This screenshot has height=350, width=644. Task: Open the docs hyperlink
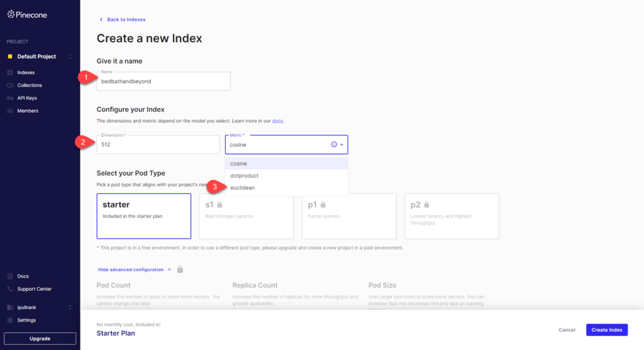coord(277,121)
